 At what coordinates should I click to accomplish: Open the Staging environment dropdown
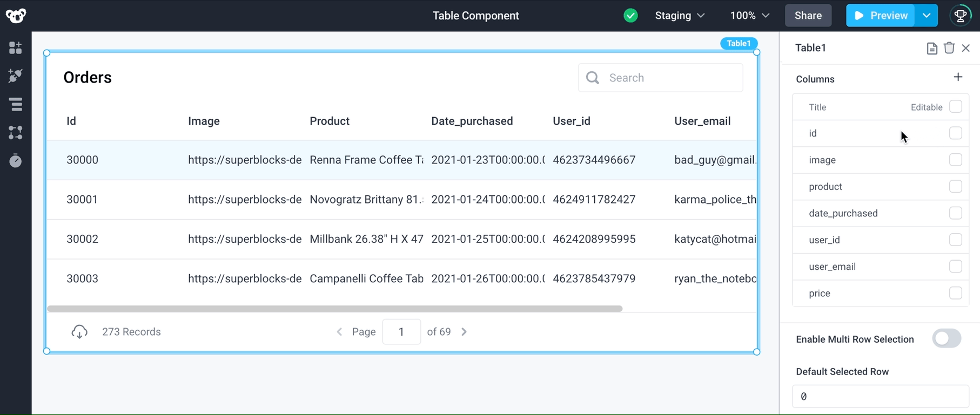679,16
